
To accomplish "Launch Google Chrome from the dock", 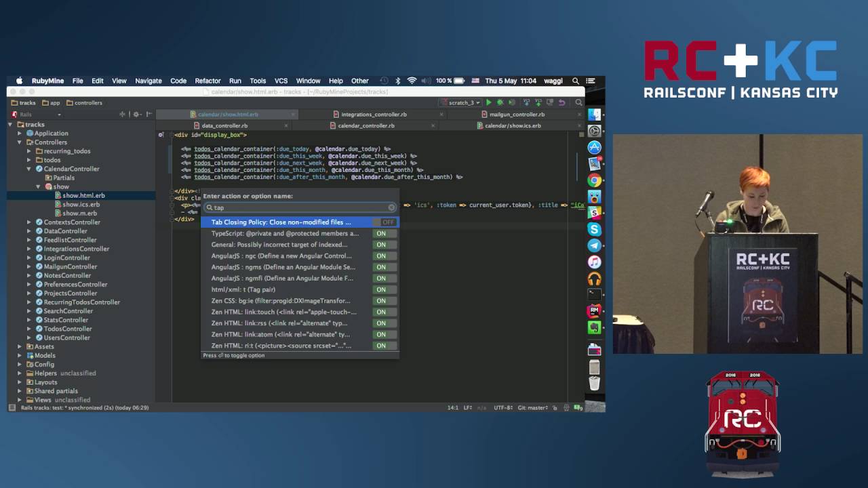I will pyautogui.click(x=594, y=180).
